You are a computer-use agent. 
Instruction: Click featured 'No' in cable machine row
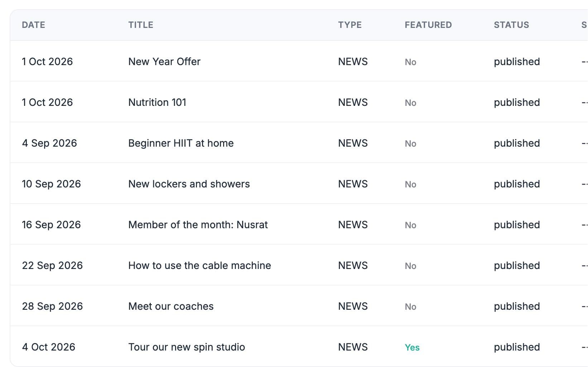point(410,266)
